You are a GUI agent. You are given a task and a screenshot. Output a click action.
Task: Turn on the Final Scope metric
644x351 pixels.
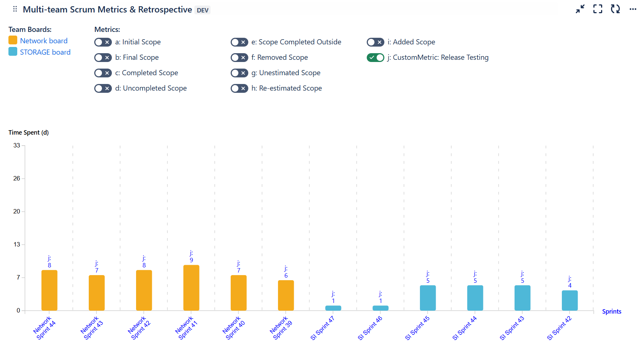[103, 58]
